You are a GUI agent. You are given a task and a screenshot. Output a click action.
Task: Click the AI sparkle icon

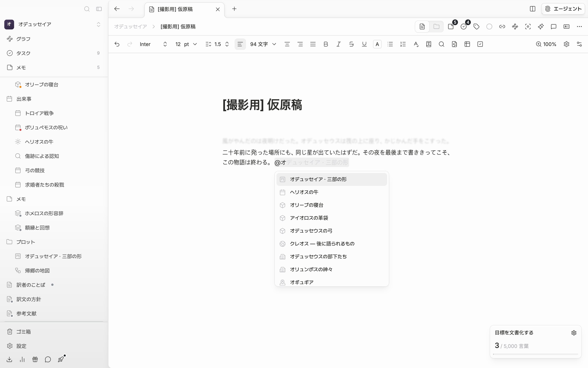541,27
